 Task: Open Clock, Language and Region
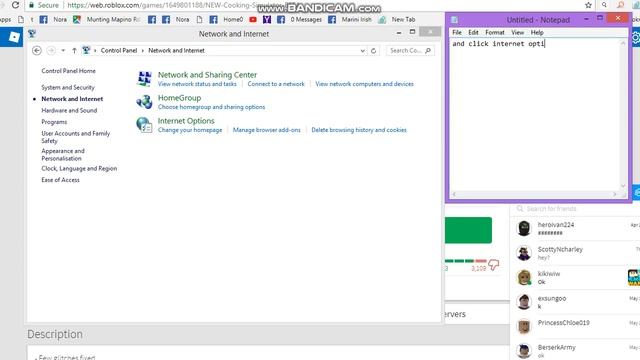(x=79, y=168)
